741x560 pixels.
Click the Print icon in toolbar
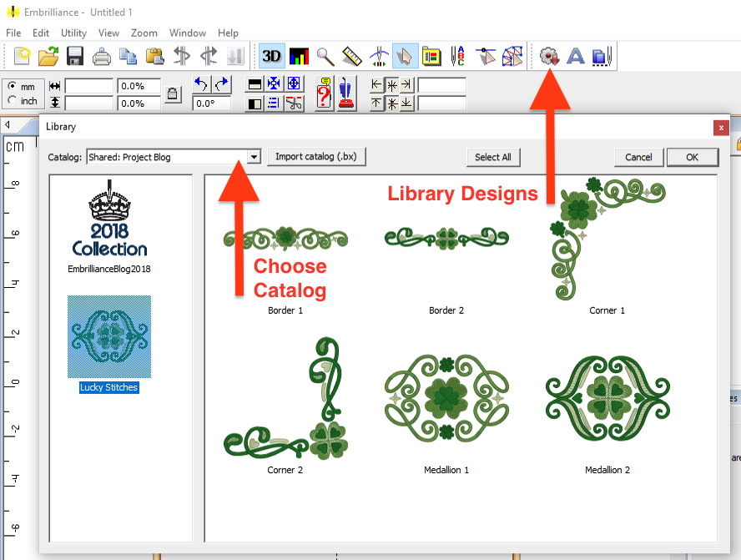tap(101, 56)
